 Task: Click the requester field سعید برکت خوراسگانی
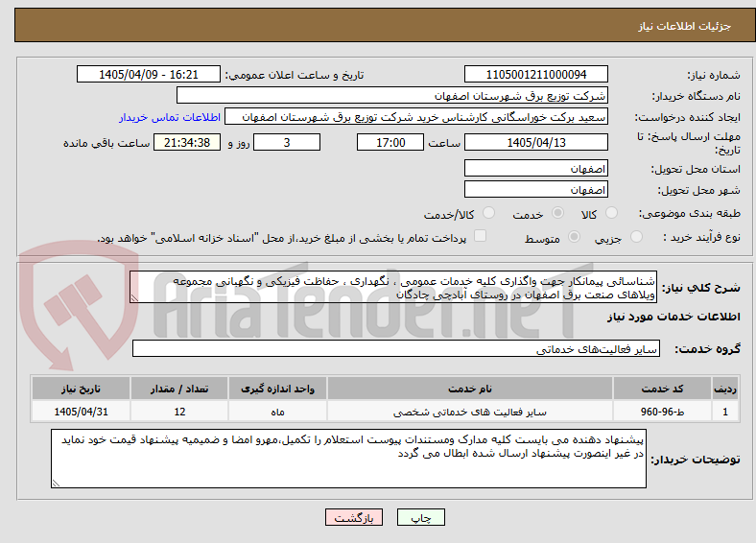click(416, 117)
